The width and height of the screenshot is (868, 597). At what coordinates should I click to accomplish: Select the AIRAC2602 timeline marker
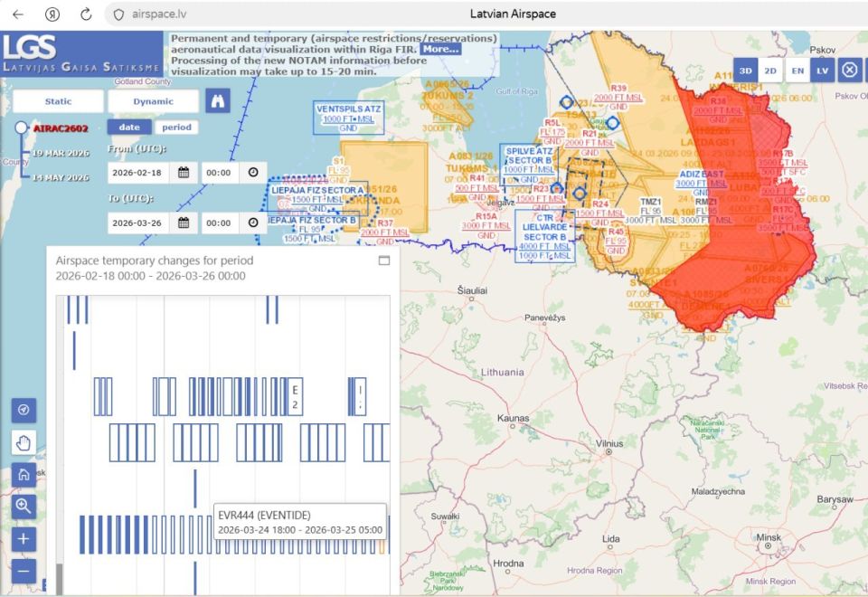(x=22, y=128)
